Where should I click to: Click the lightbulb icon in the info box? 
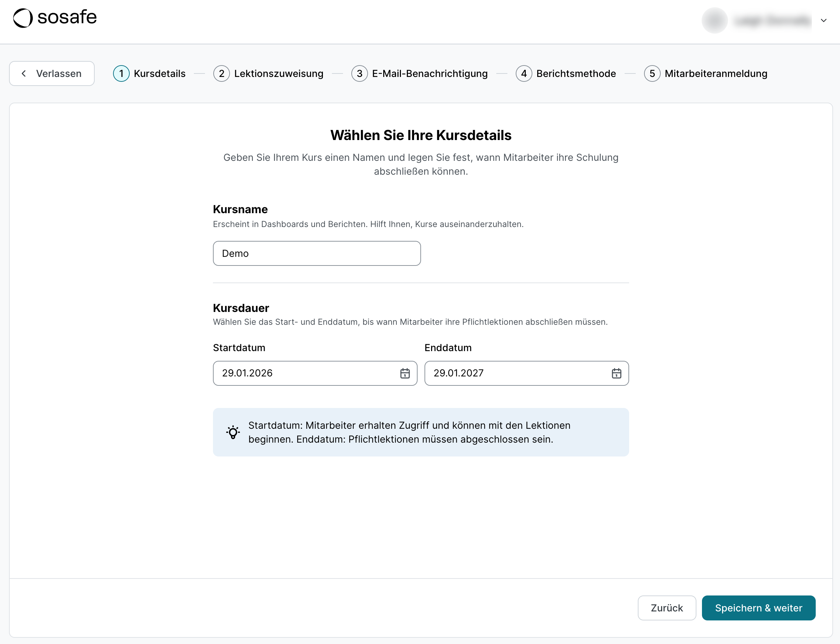[x=233, y=432]
